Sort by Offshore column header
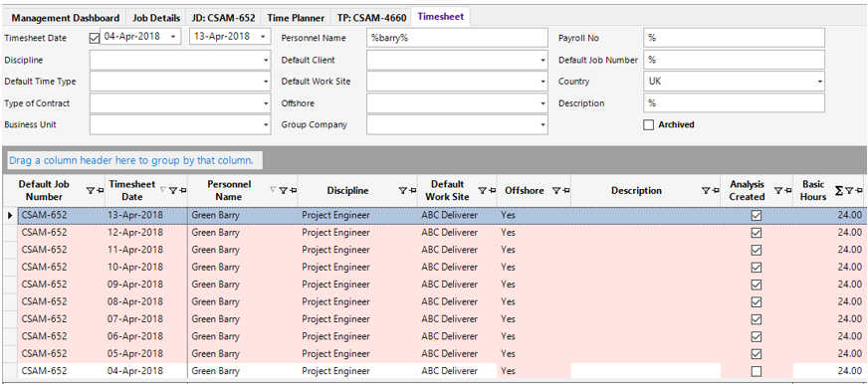868x384 pixels. [525, 191]
